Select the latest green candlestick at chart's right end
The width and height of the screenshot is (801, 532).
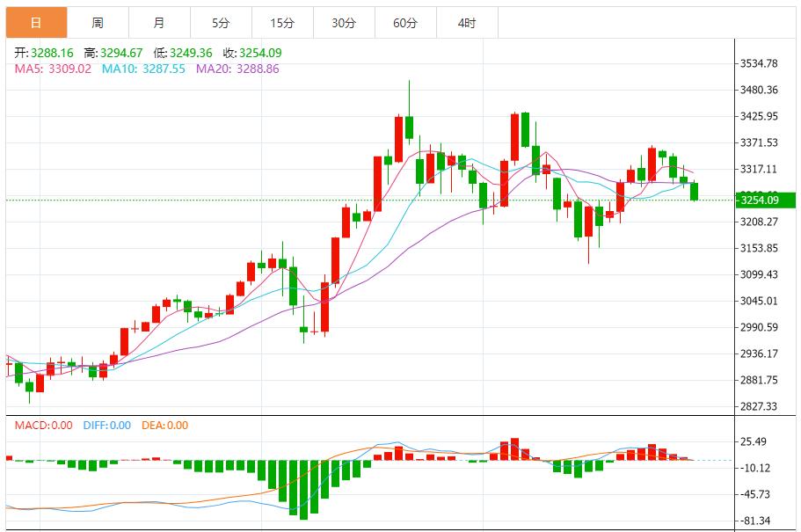click(x=694, y=191)
